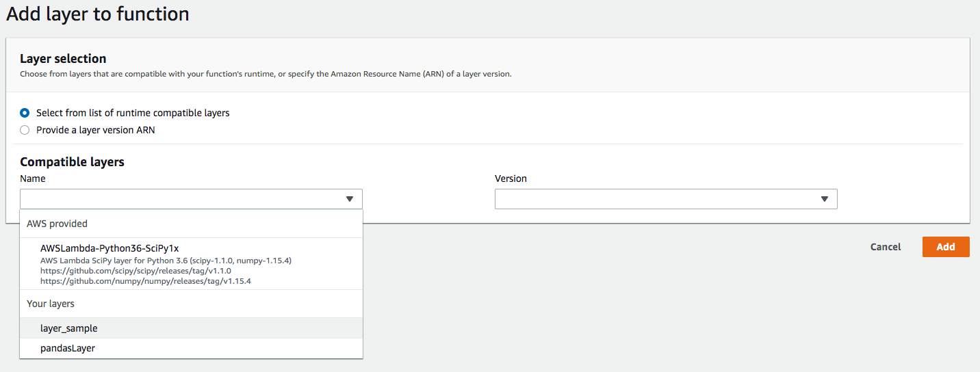Select the runtime compatible layers radio button
This screenshot has height=372, width=980.
(x=25, y=113)
